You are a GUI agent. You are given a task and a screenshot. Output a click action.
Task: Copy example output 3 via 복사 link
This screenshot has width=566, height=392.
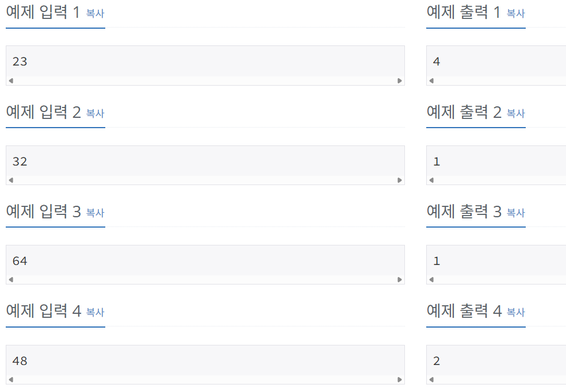pyautogui.click(x=515, y=213)
